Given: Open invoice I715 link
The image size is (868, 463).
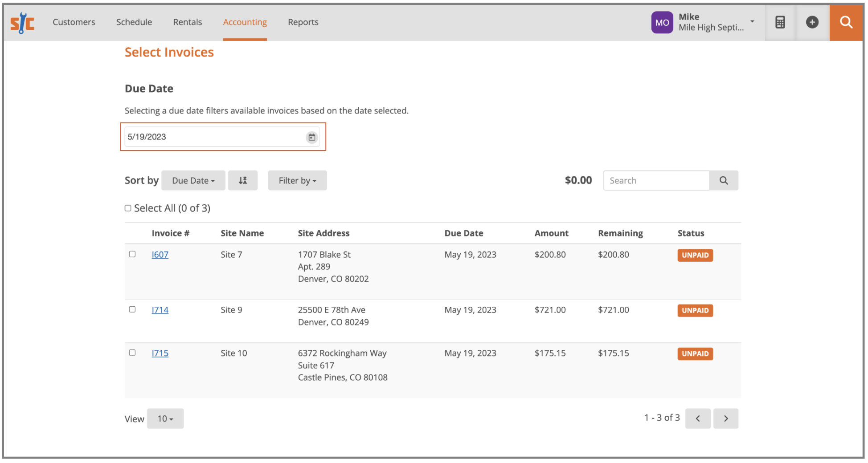Looking at the screenshot, I should (160, 353).
